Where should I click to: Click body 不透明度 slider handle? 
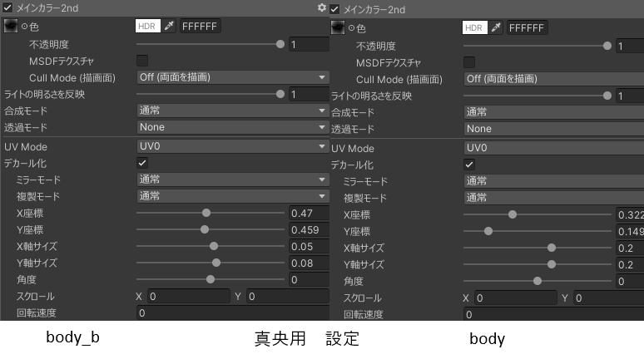pyautogui.click(x=607, y=46)
